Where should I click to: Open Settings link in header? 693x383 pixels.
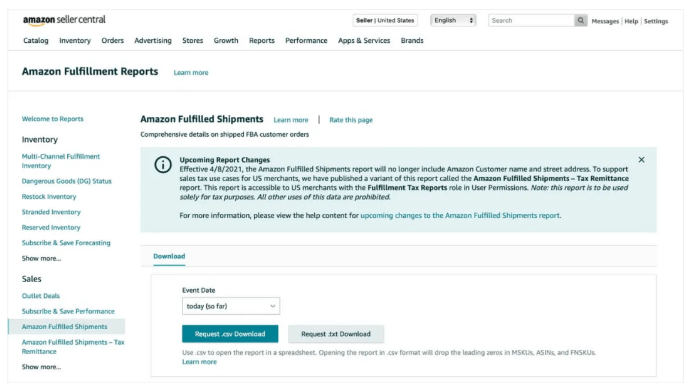point(656,21)
